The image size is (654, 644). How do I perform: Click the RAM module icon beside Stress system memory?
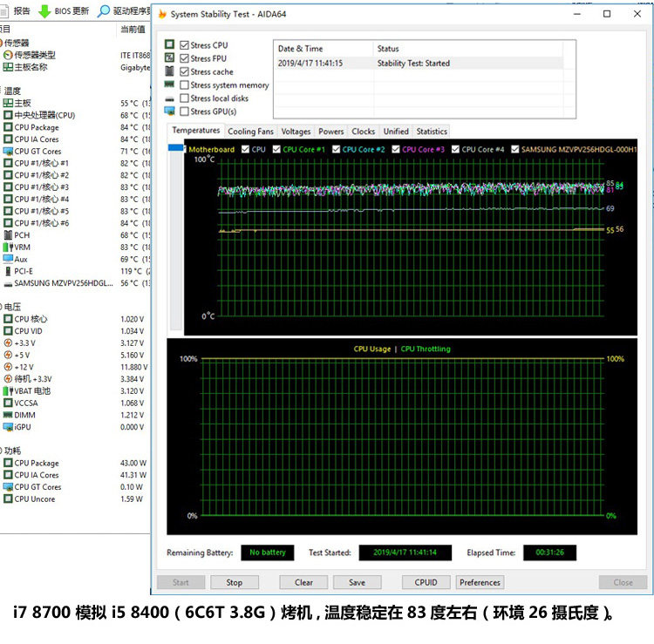169,85
